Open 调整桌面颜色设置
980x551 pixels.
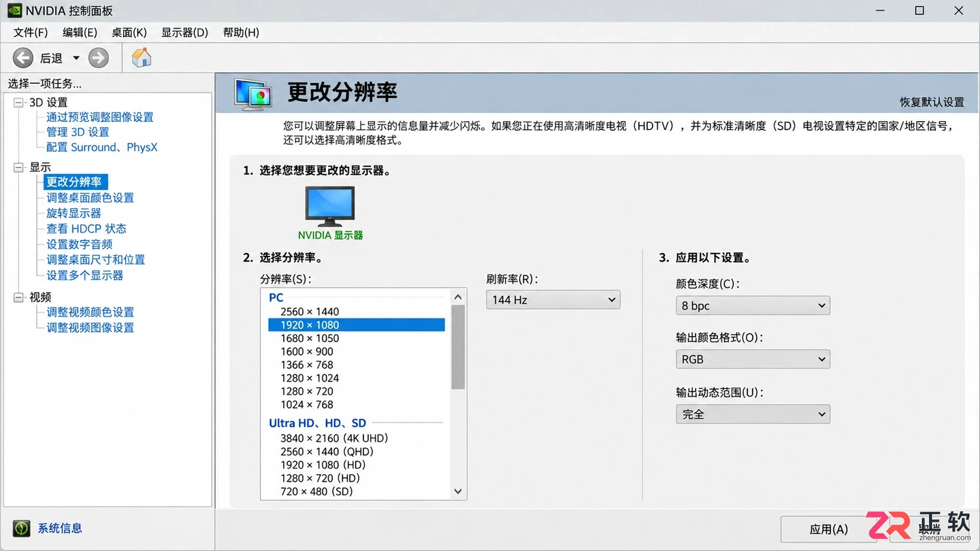point(91,197)
